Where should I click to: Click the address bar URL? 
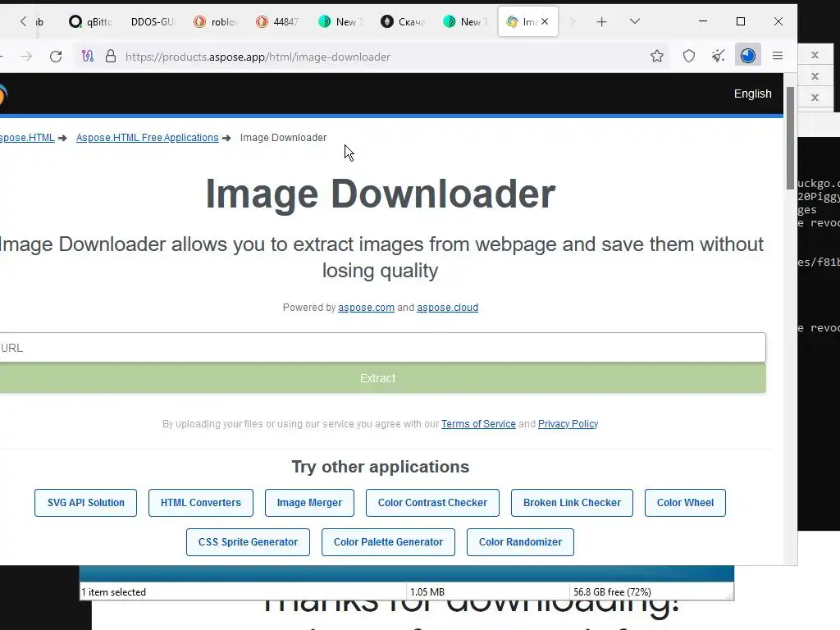[258, 57]
